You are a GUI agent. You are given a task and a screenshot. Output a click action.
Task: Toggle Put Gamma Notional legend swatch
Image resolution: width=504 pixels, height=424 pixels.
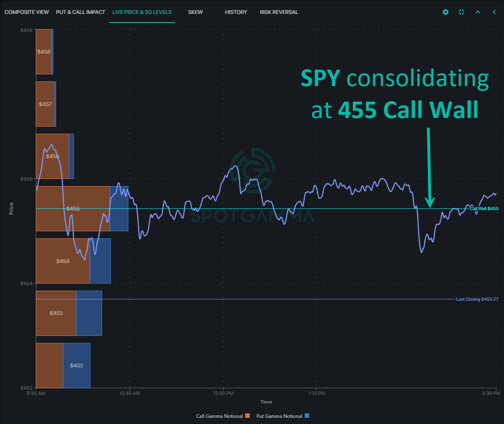(307, 416)
